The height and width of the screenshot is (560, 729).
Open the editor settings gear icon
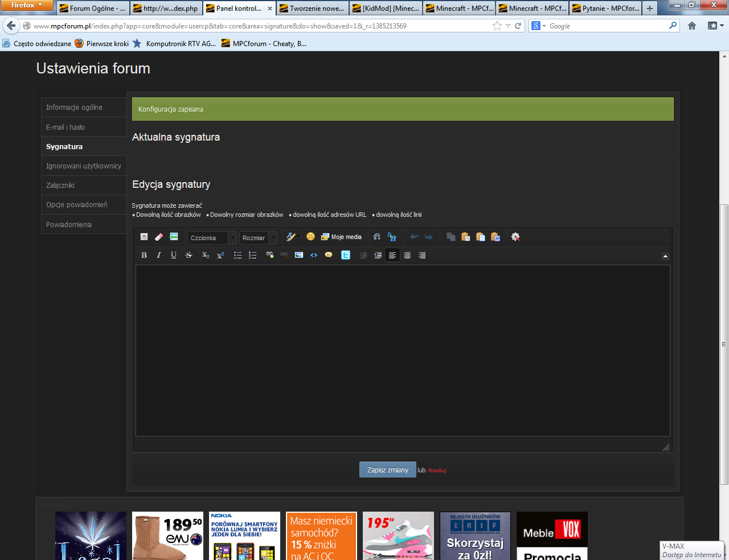pyautogui.click(x=515, y=237)
